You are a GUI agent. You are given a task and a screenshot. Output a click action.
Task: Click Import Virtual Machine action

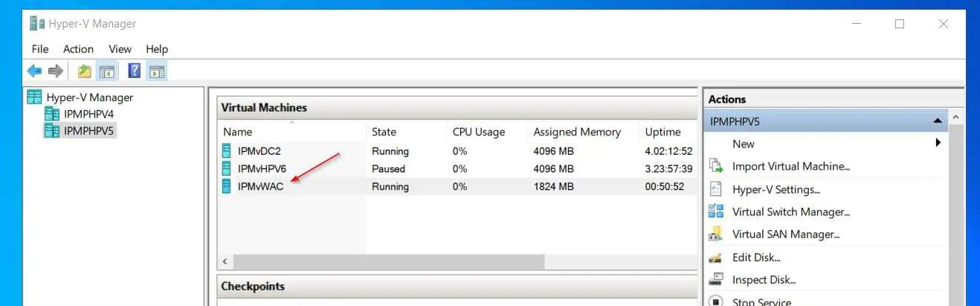[791, 167]
